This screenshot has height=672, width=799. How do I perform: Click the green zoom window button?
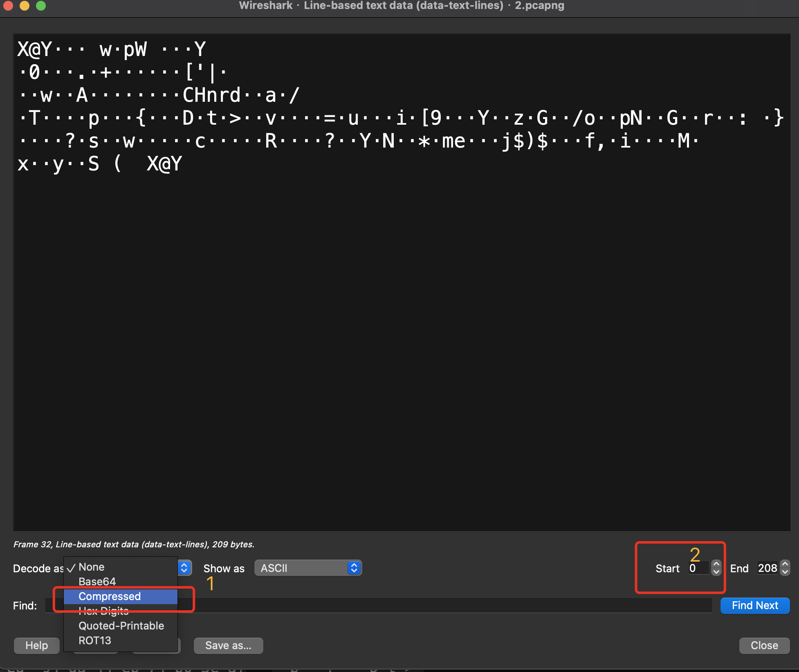[x=41, y=6]
